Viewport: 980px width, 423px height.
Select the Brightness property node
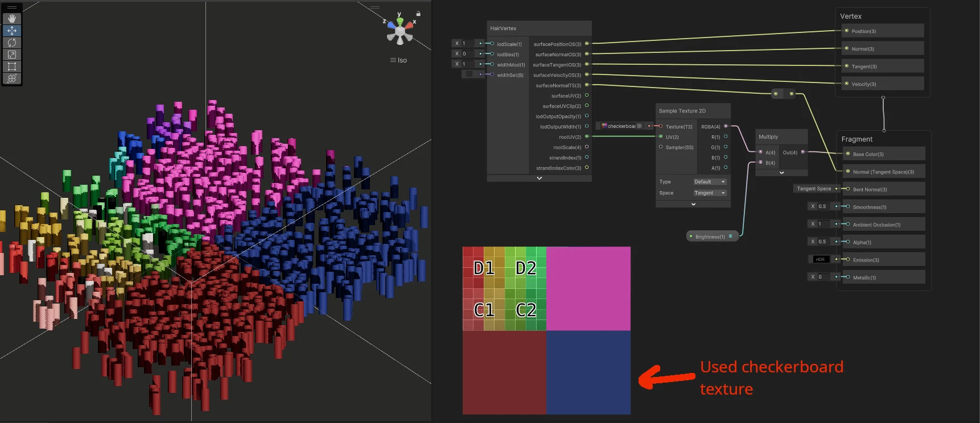click(x=713, y=237)
